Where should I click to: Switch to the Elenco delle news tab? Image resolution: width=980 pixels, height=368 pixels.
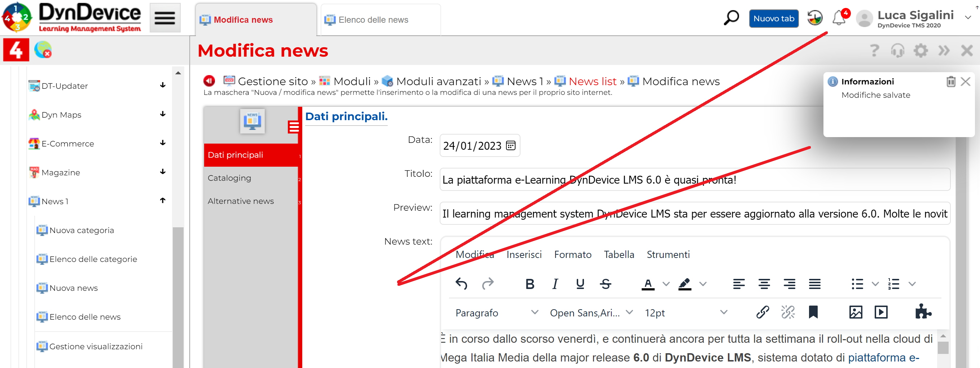(x=373, y=20)
